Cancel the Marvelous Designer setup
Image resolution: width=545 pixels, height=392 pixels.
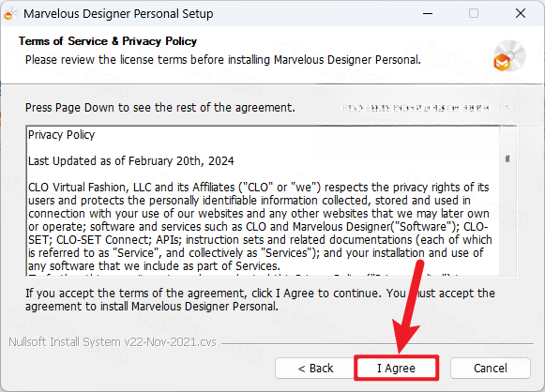[490, 368]
